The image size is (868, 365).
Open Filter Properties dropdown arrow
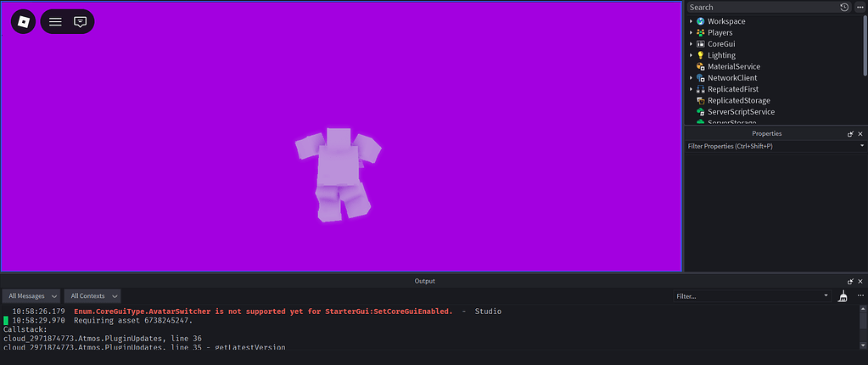tap(862, 146)
